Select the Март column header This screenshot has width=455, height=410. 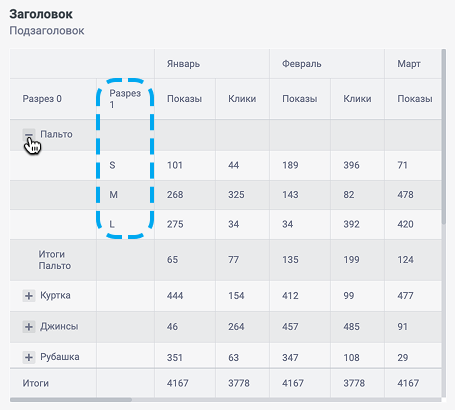[x=409, y=64]
